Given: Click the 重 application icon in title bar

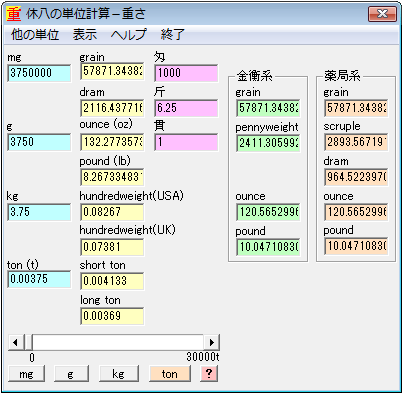Looking at the screenshot, I should click(14, 14).
